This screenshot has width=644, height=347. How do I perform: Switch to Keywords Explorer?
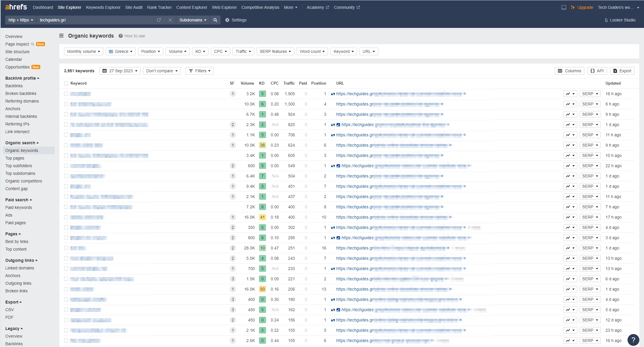coord(103,7)
